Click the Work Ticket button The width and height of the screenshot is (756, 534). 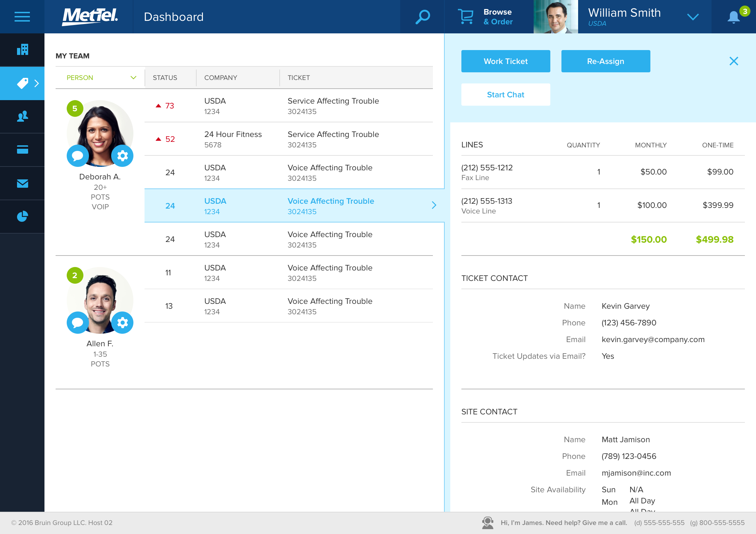[x=506, y=61]
